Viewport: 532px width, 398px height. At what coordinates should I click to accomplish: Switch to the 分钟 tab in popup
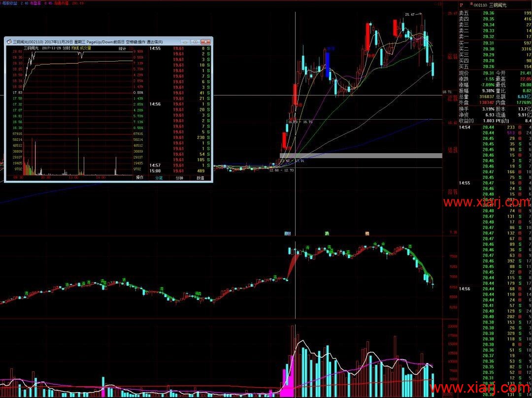179,178
